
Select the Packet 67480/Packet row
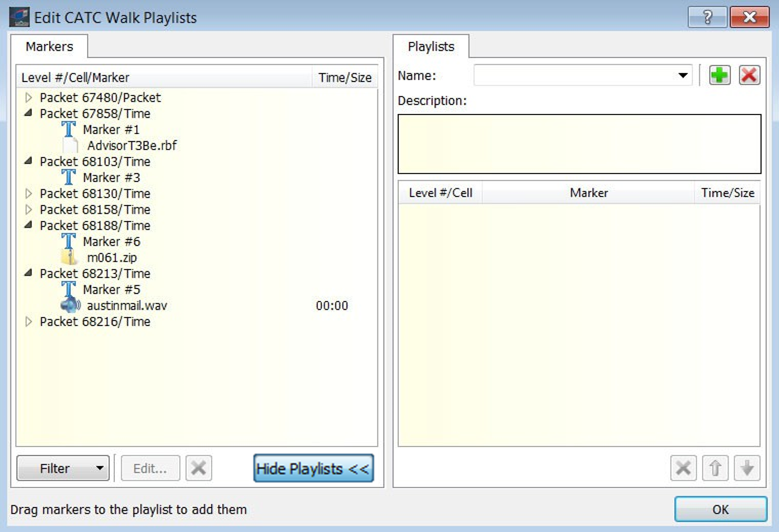pos(100,97)
